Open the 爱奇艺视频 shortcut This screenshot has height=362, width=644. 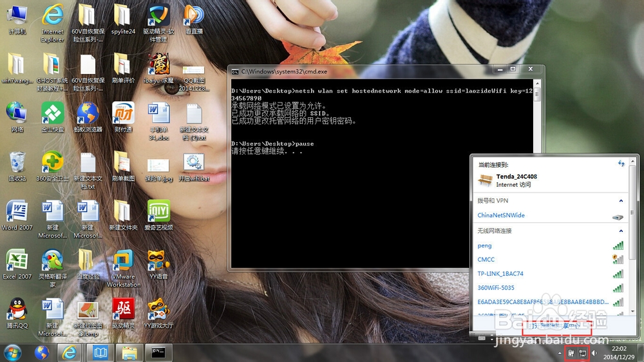click(x=158, y=215)
